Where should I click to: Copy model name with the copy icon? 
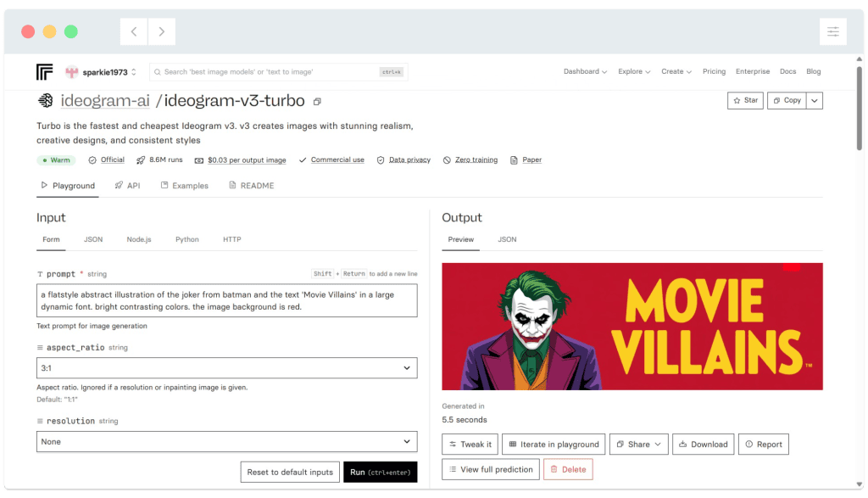317,102
